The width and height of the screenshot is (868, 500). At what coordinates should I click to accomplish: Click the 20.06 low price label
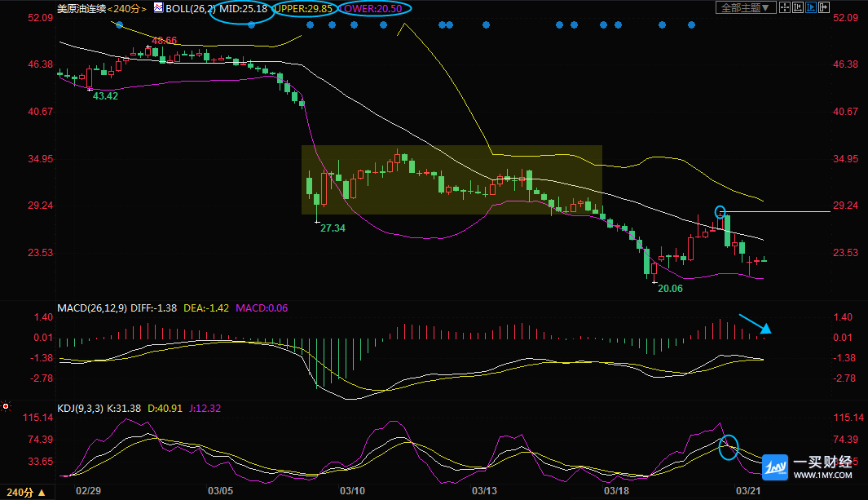coord(670,289)
